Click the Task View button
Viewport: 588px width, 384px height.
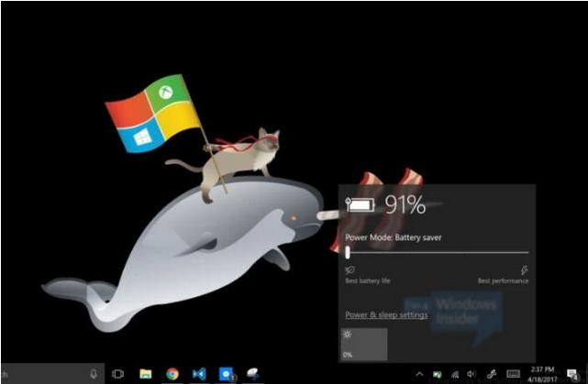click(x=118, y=374)
